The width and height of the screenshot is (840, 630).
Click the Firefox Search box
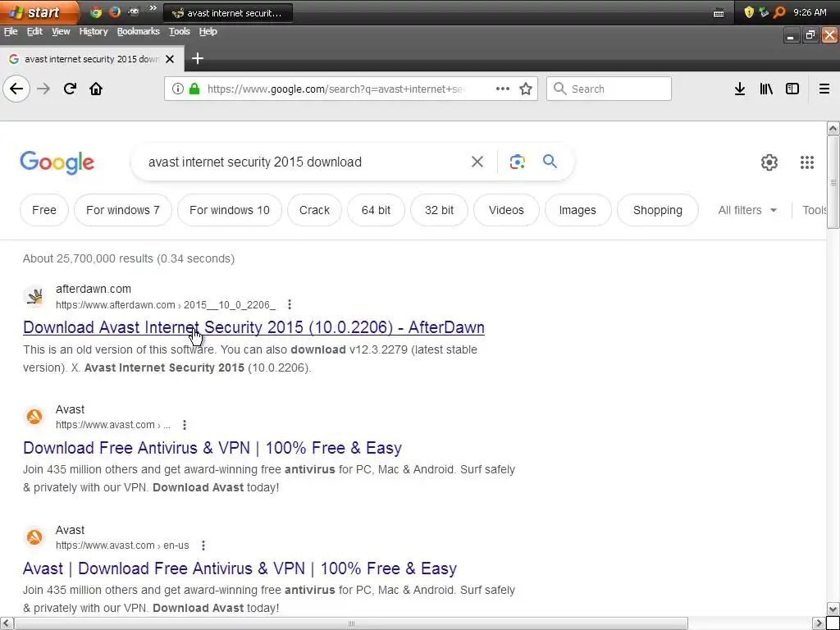pos(609,89)
